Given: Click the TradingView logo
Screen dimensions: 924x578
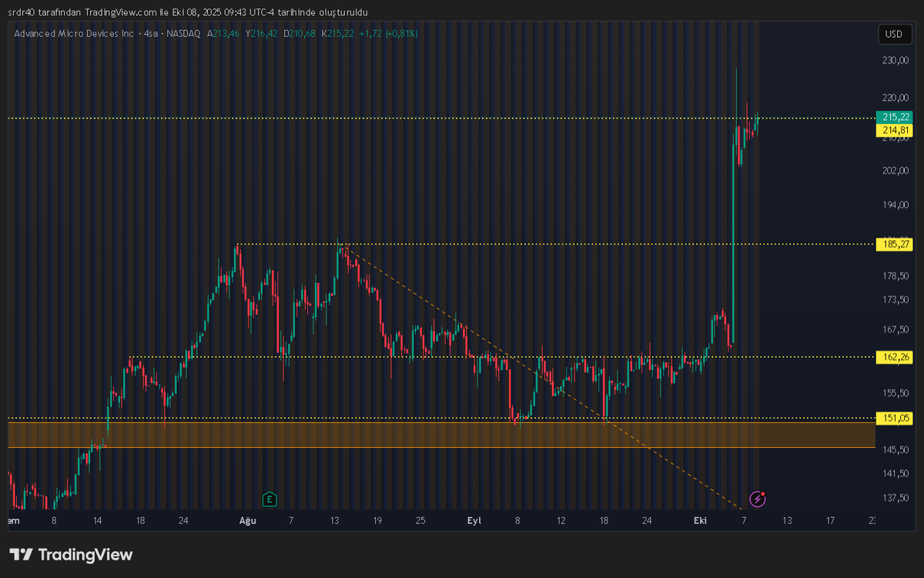Looking at the screenshot, I should (x=71, y=555).
